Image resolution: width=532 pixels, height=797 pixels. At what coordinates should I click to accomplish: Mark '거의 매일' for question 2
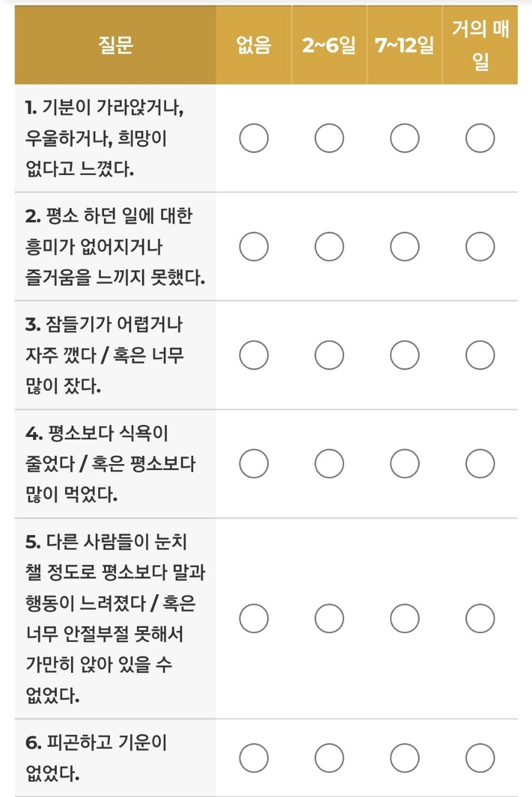point(480,247)
